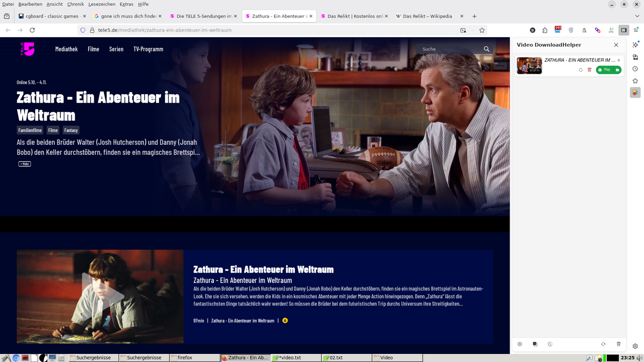Select the Familienfilme tag

tap(30, 130)
